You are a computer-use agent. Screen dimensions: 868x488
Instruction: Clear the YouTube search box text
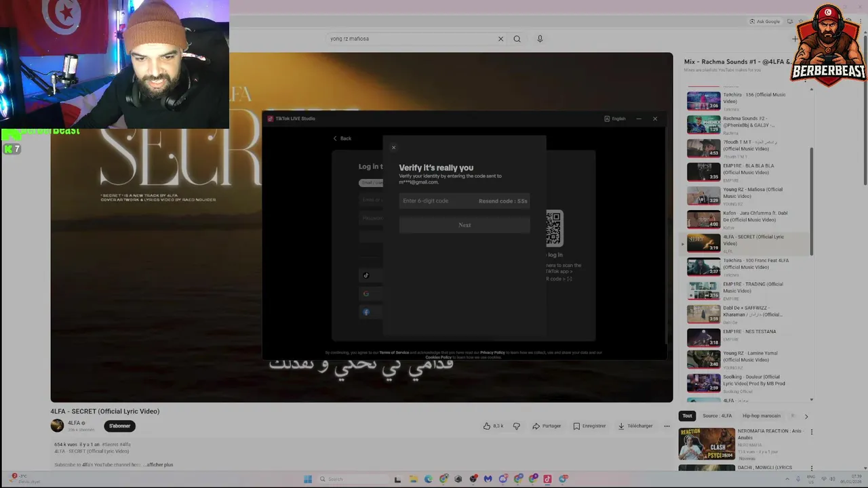500,39
